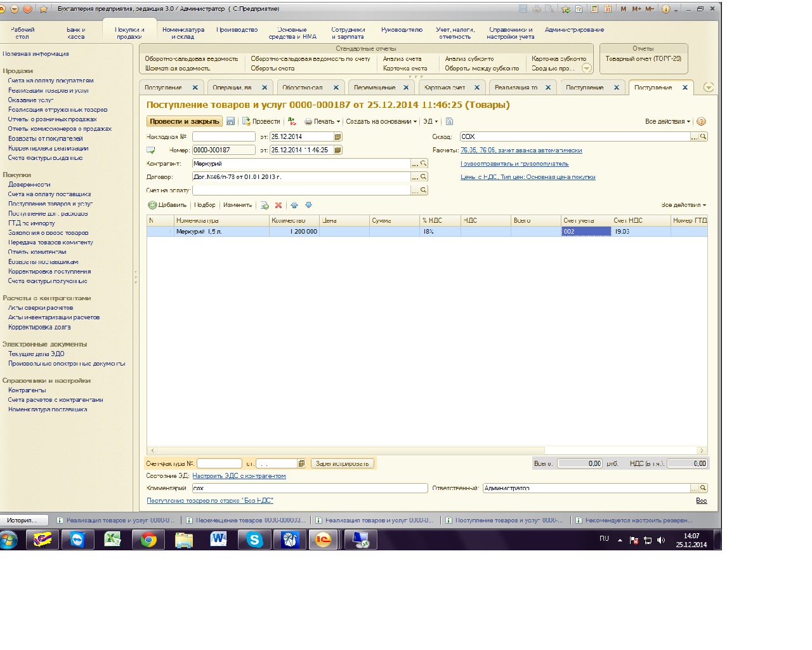The height and width of the screenshot is (650, 812).
Task: Open the Администрирование section
Action: (574, 30)
